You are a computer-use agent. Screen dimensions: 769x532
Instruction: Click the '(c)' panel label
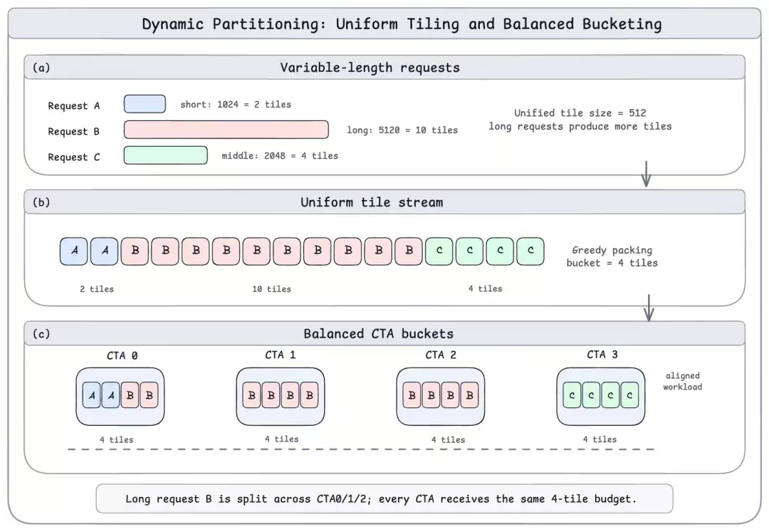(x=41, y=334)
